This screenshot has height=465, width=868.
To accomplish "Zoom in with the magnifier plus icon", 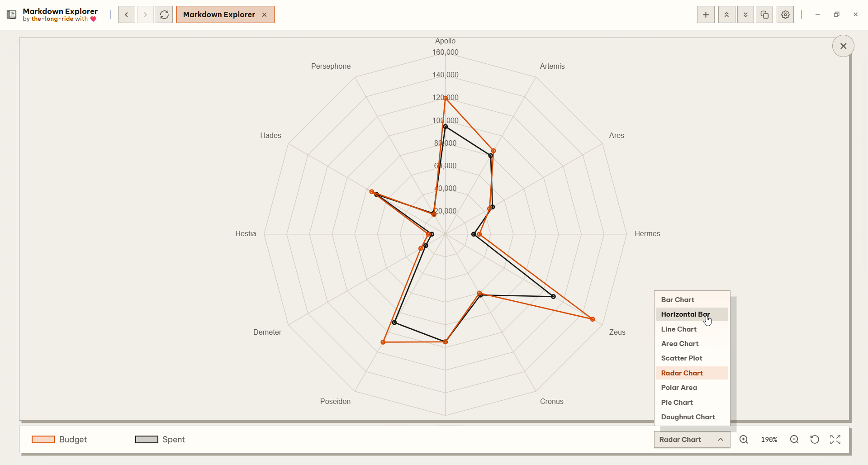I will [744, 439].
